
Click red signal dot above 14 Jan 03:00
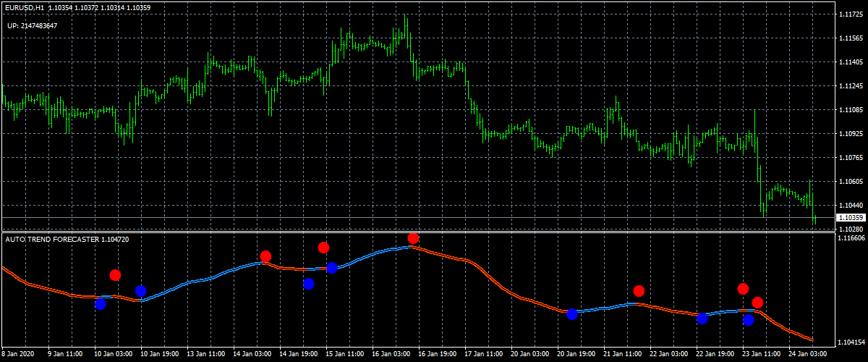pos(265,256)
